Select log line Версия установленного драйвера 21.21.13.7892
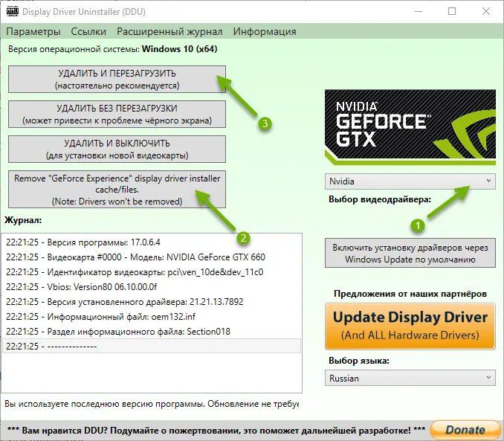This screenshot has width=504, height=441. coord(152,302)
